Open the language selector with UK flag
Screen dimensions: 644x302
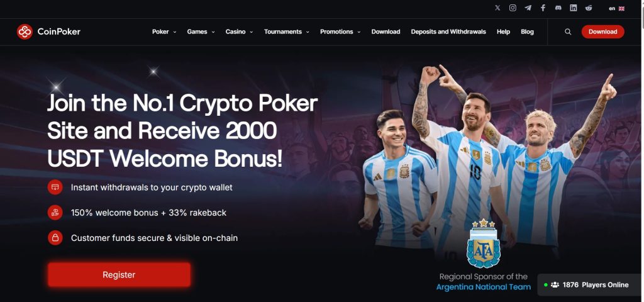[616, 8]
